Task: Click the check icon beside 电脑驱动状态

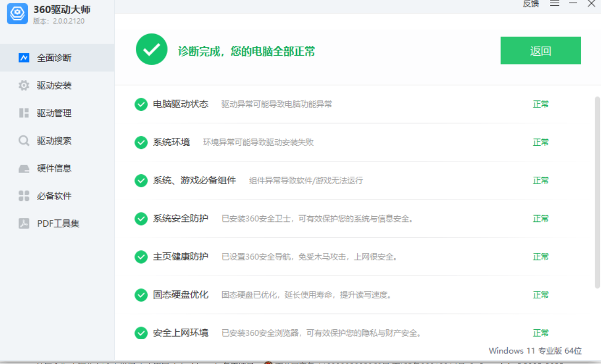Action: coord(141,104)
